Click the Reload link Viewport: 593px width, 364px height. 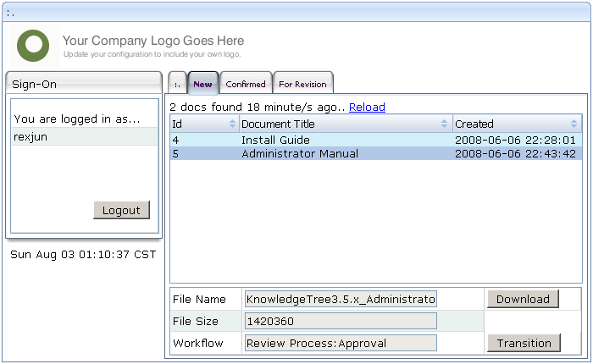tap(367, 107)
